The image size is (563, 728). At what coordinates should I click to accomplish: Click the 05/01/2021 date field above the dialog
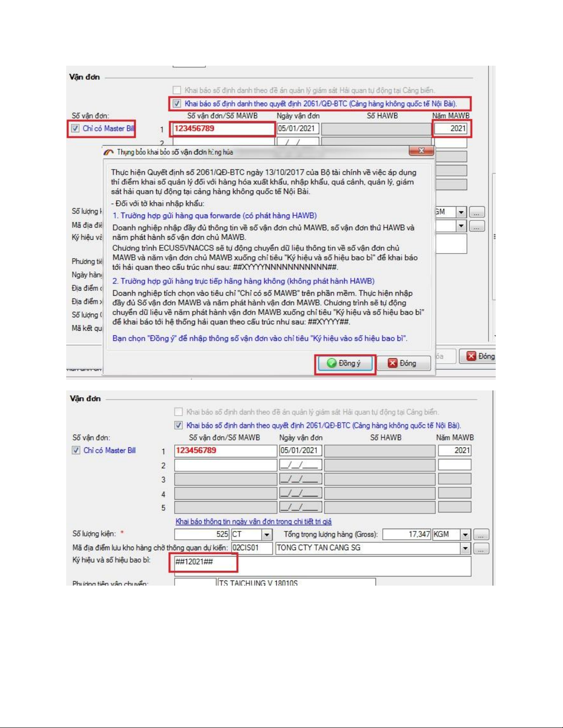[298, 129]
